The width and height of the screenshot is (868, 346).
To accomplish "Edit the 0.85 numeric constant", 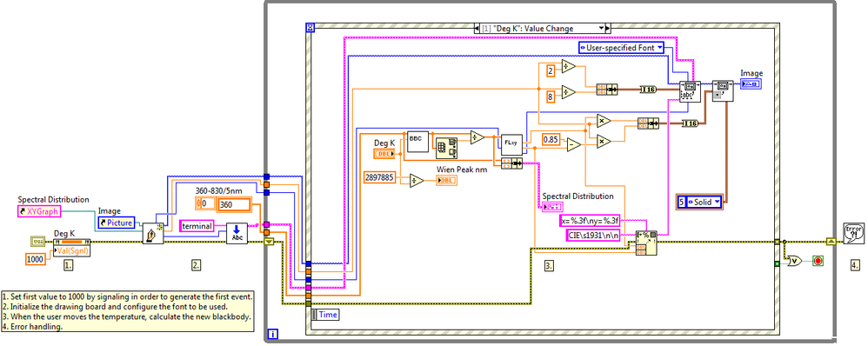I will (x=552, y=139).
